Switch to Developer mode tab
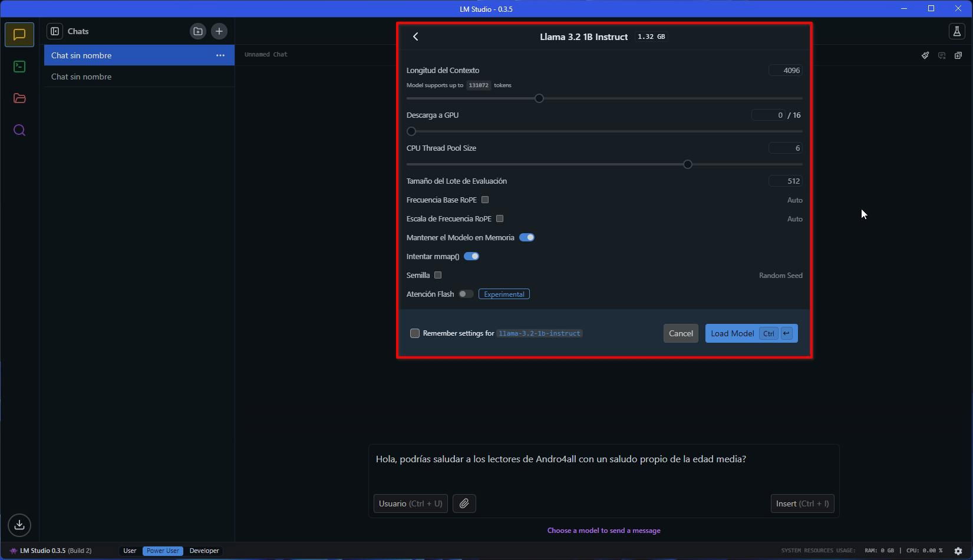Image resolution: width=973 pixels, height=560 pixels. coord(205,551)
